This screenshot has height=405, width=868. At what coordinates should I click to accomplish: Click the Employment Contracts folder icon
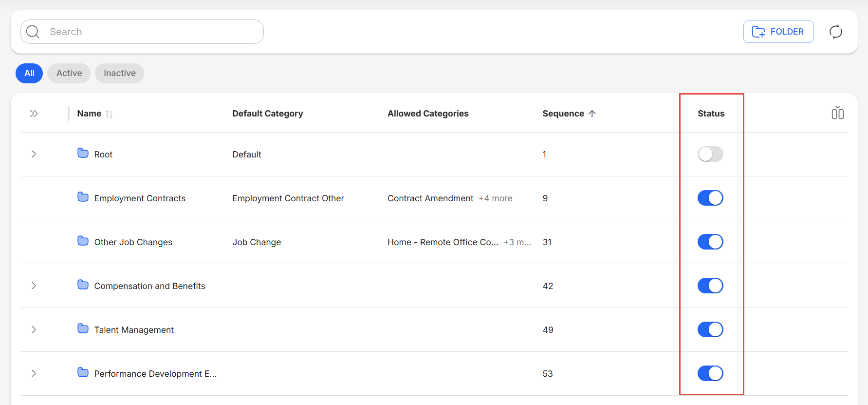click(83, 197)
